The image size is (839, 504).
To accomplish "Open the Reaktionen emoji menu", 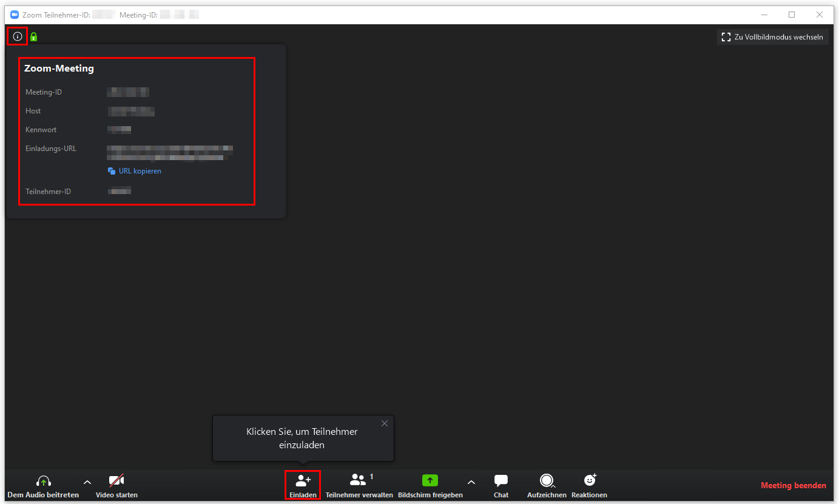I will coord(589,485).
